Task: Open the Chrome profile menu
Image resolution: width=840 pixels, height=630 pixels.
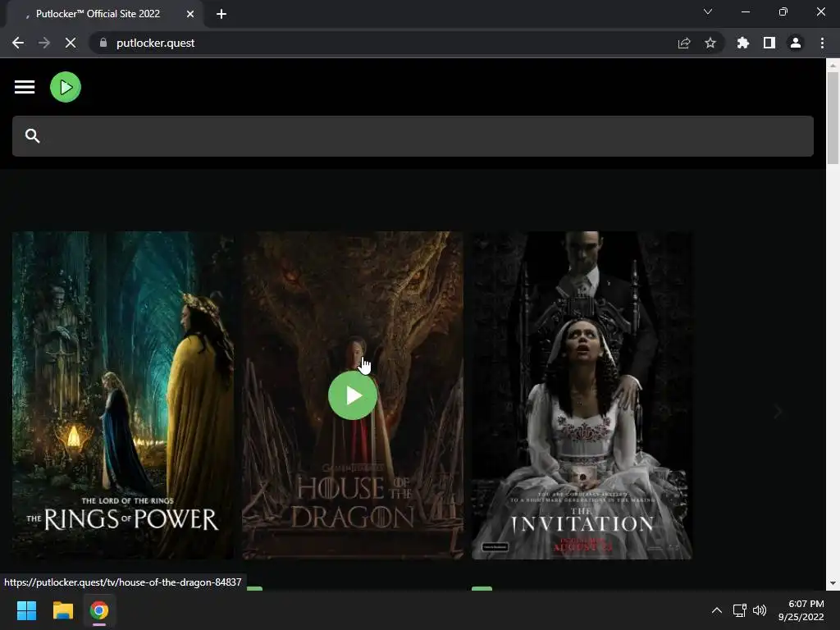Action: pyautogui.click(x=796, y=43)
